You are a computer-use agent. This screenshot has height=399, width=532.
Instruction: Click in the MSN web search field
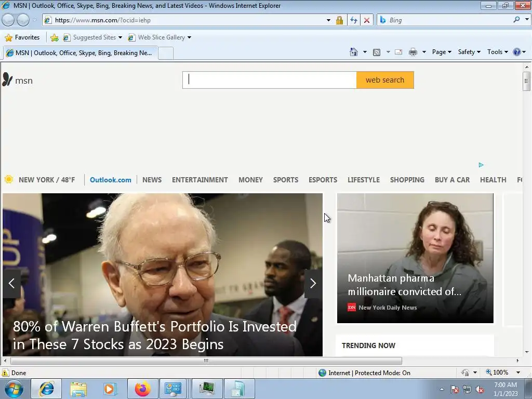270,80
